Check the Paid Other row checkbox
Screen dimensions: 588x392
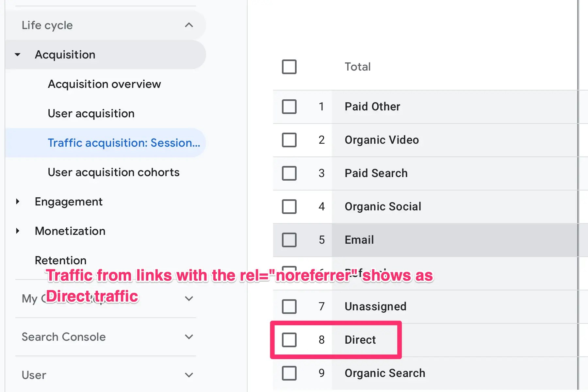[289, 106]
